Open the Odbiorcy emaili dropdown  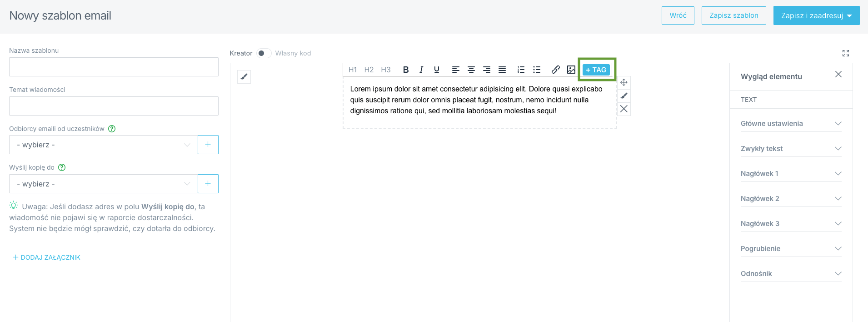tap(103, 145)
